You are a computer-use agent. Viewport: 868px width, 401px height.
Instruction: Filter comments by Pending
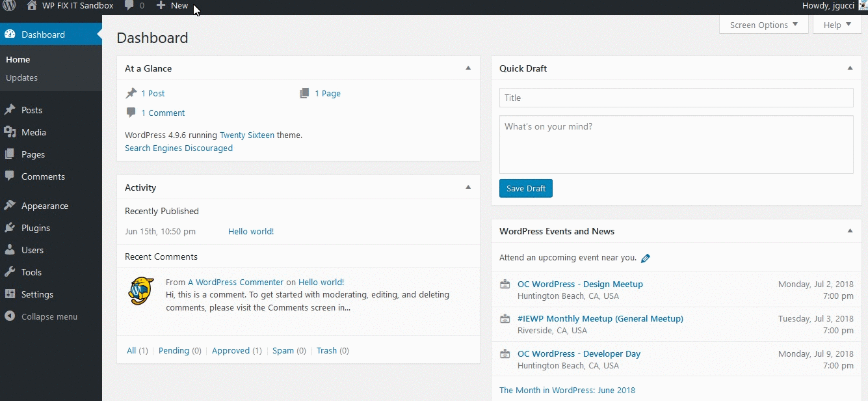tap(174, 350)
